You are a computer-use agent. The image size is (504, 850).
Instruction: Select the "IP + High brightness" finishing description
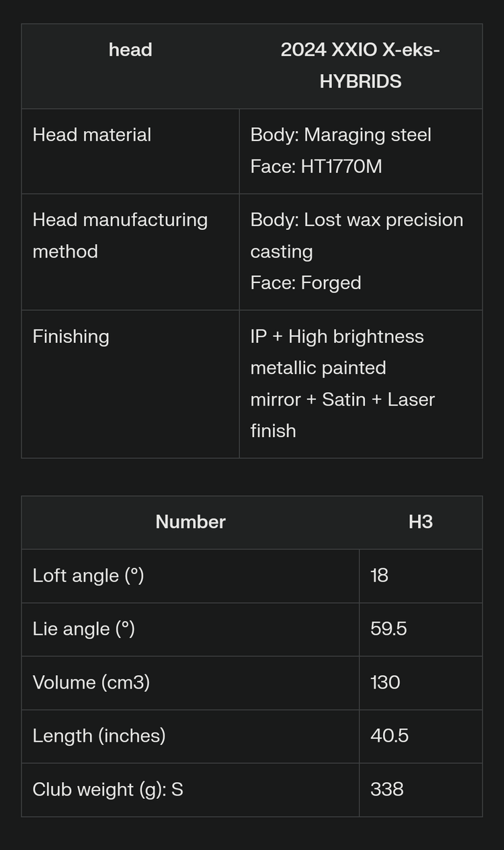pyautogui.click(x=337, y=337)
